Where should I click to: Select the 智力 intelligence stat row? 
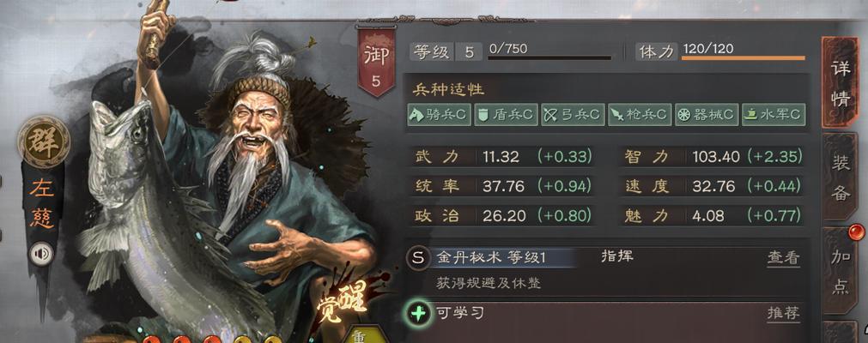[712, 157]
